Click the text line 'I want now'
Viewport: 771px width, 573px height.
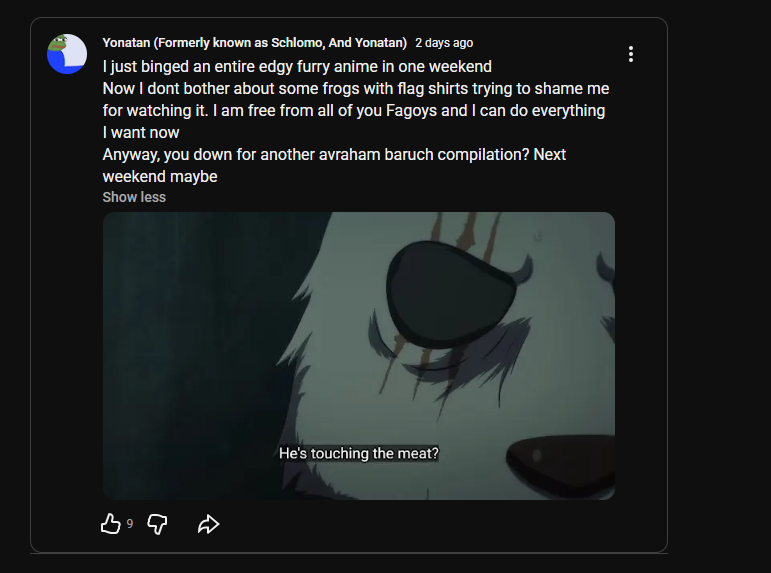141,133
